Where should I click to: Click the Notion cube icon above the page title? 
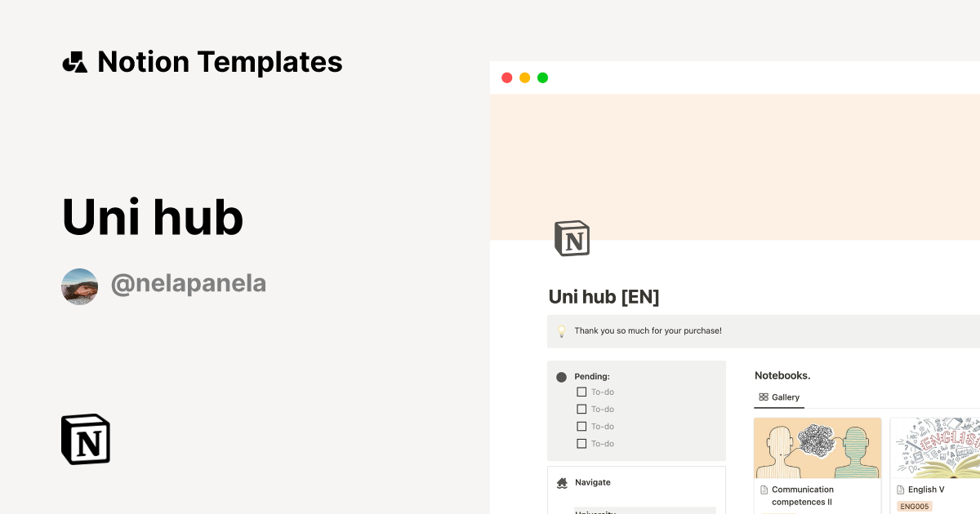572,238
